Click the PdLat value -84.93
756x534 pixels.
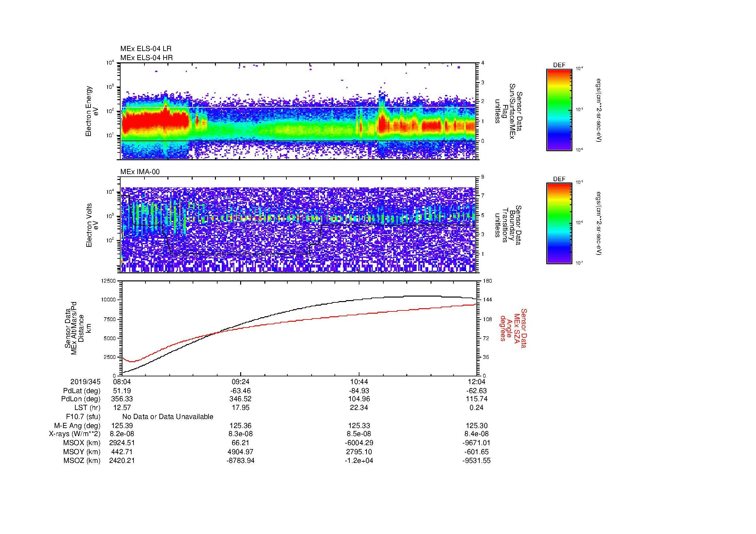point(359,391)
